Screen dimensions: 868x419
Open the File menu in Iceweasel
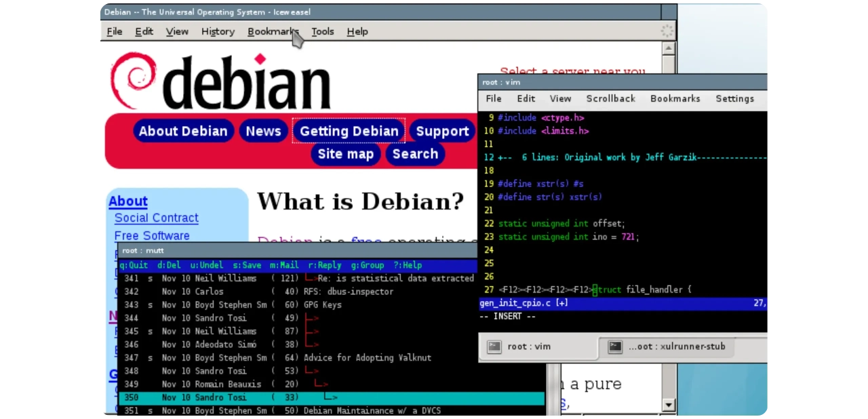tap(115, 31)
